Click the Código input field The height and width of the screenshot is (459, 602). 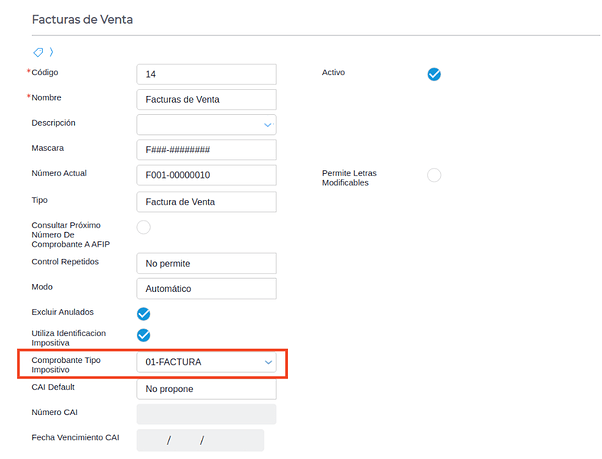(205, 74)
